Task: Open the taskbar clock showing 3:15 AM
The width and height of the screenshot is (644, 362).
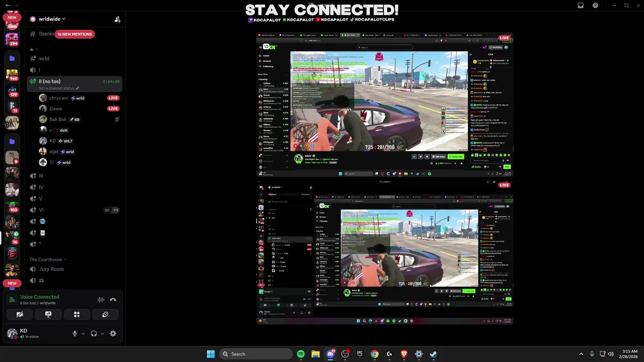Action: (629, 354)
